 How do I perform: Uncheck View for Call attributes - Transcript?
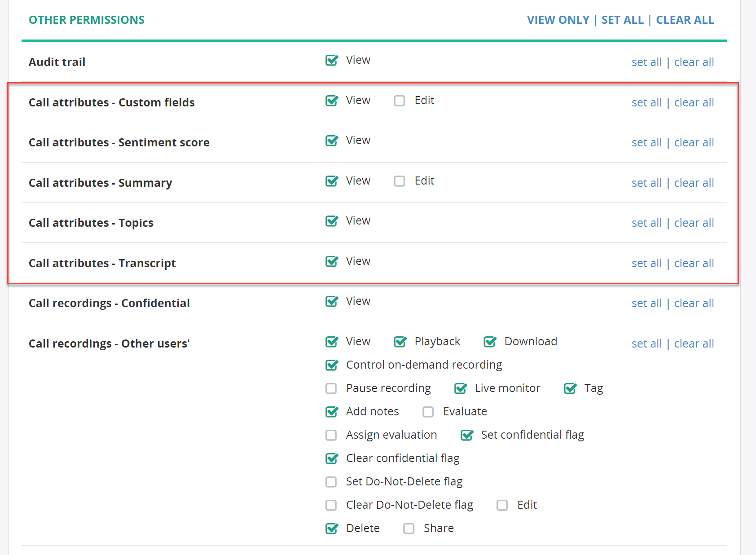tap(331, 261)
